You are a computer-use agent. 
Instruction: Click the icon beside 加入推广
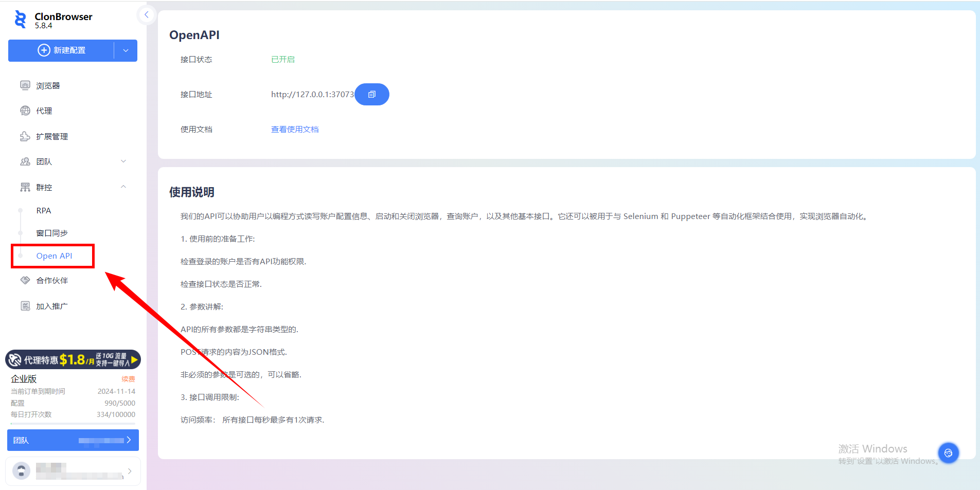point(25,306)
